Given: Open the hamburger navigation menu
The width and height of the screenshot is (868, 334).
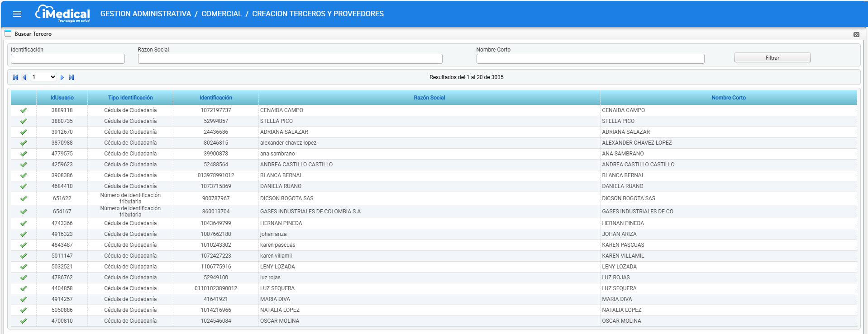Looking at the screenshot, I should 17,14.
